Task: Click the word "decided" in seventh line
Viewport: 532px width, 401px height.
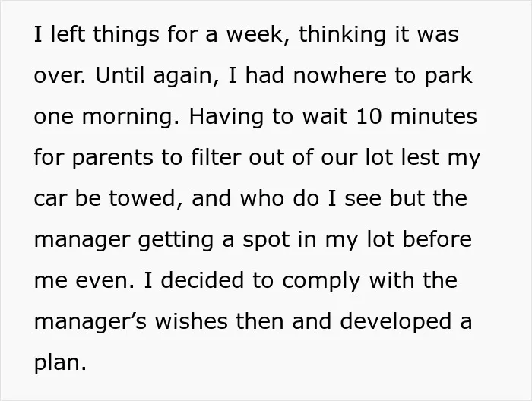Action: pyautogui.click(x=202, y=280)
